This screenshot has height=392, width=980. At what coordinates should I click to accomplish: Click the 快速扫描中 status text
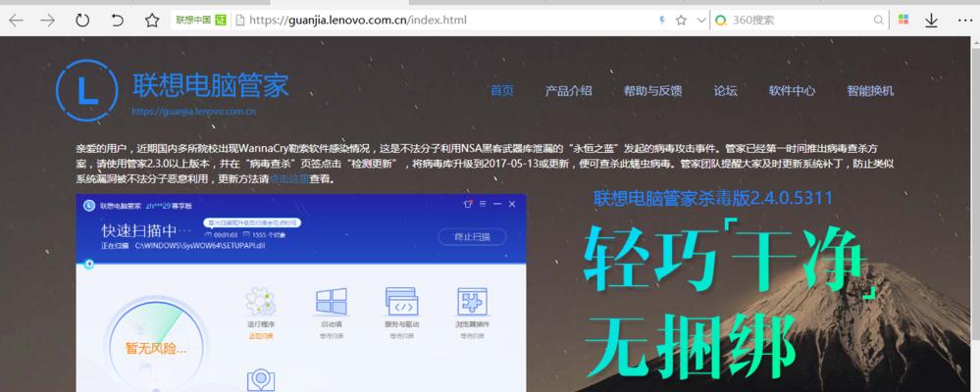(x=146, y=231)
